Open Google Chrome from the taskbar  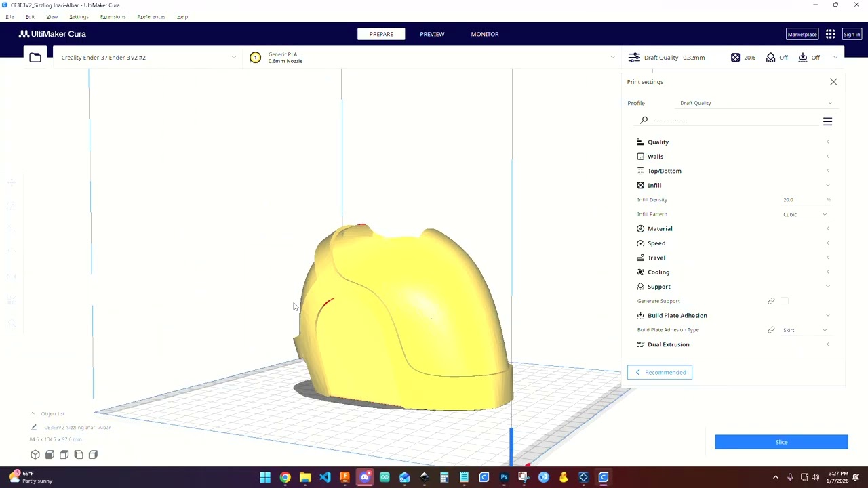(285, 477)
